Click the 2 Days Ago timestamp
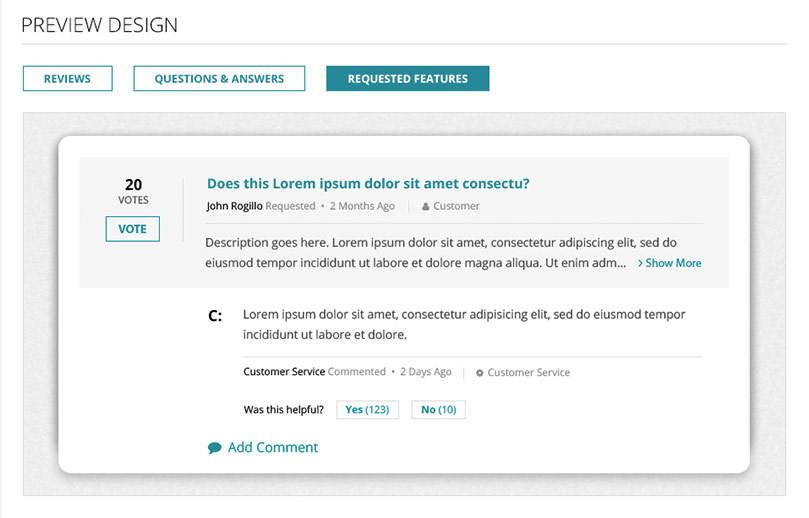This screenshot has width=809, height=518. 426,371
